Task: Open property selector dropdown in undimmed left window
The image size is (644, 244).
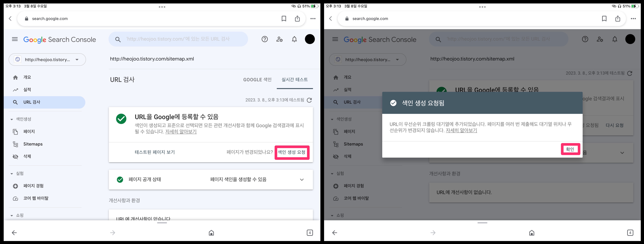Action: 47,60
